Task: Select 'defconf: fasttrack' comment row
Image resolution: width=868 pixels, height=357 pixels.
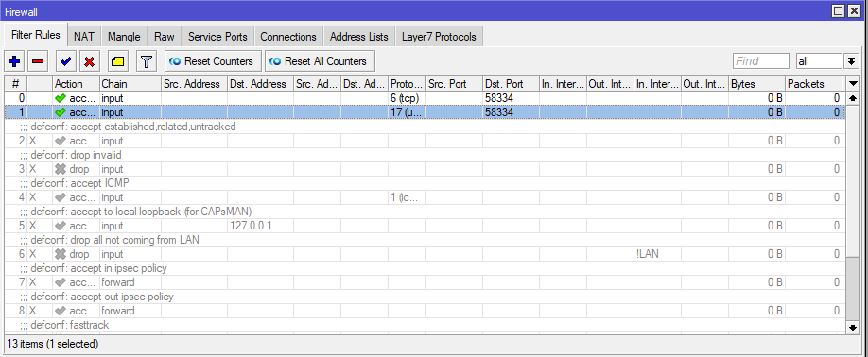Action: point(425,325)
